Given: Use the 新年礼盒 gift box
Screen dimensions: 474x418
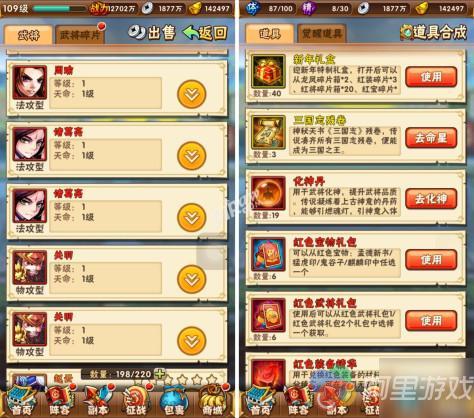Looking at the screenshot, I should [431, 77].
